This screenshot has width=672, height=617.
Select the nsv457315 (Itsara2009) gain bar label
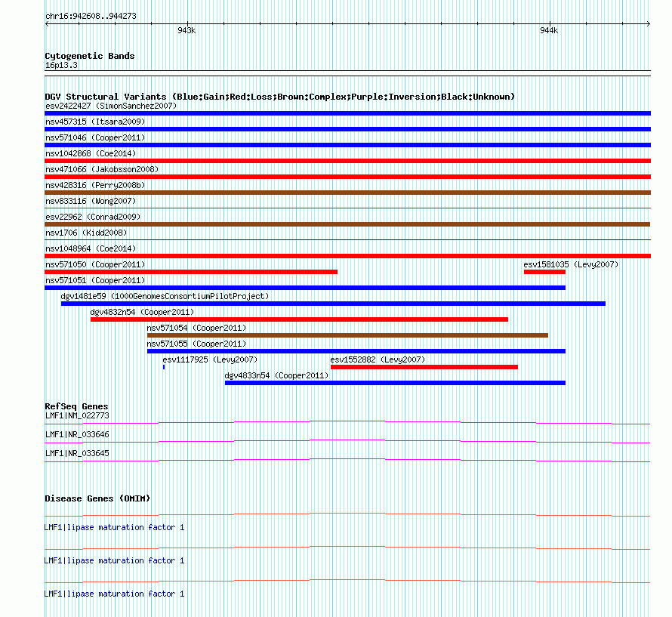click(95, 122)
